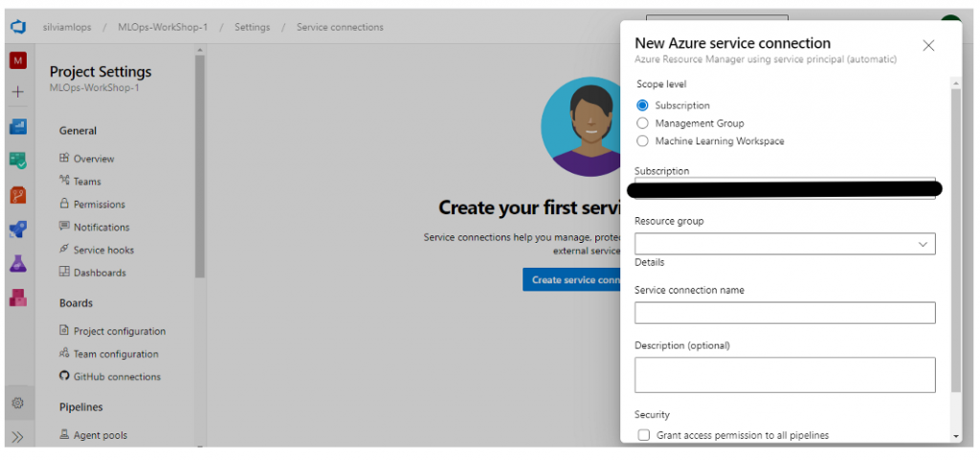
Task: Open Artifacts icon in left rail
Action: click(x=18, y=297)
